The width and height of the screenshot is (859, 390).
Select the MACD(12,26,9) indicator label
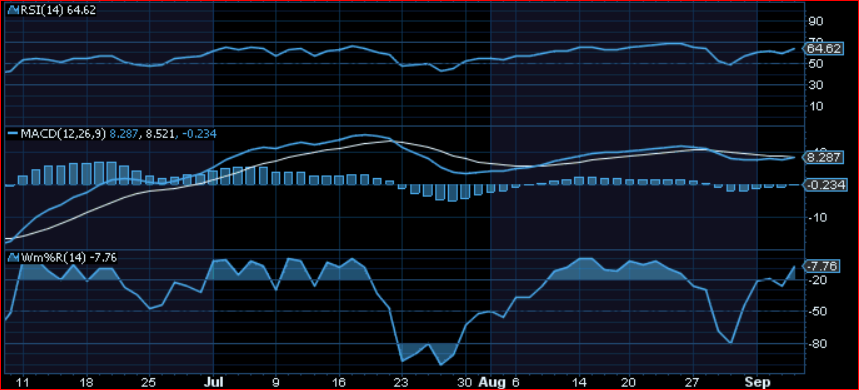coord(64,134)
